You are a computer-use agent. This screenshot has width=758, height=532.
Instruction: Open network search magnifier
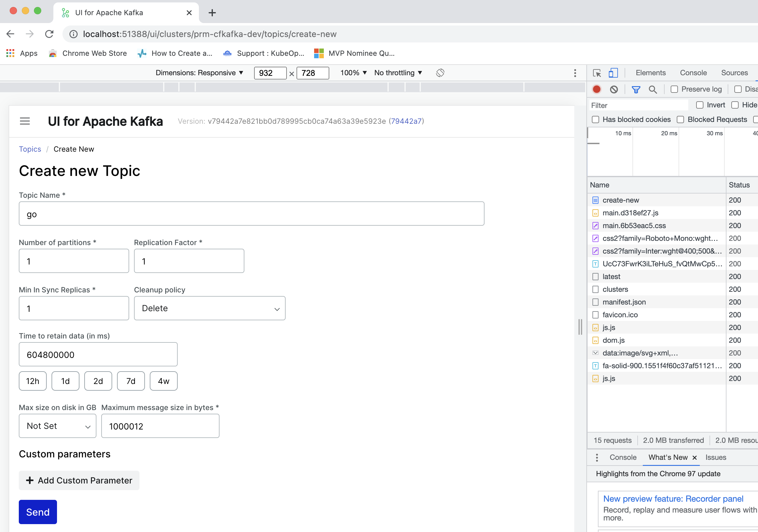[653, 89]
